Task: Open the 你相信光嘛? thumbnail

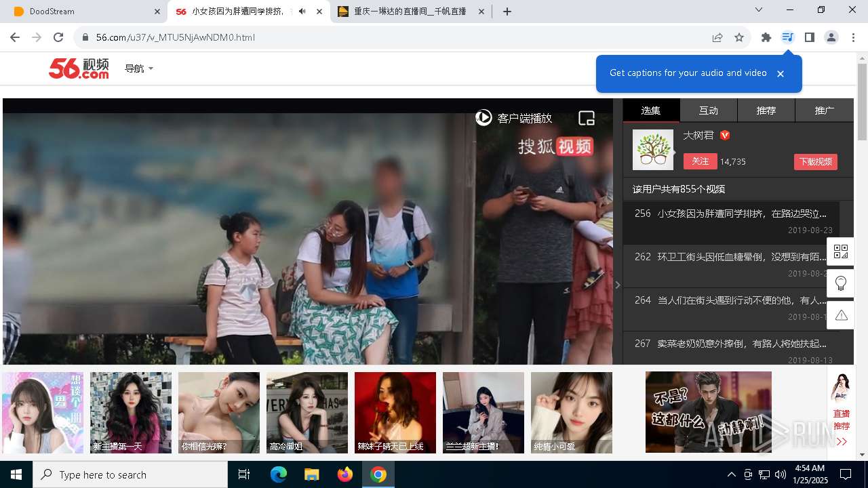Action: pyautogui.click(x=219, y=413)
